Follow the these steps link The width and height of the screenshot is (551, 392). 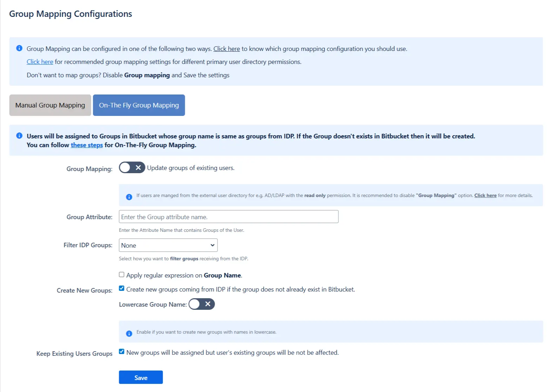86,145
